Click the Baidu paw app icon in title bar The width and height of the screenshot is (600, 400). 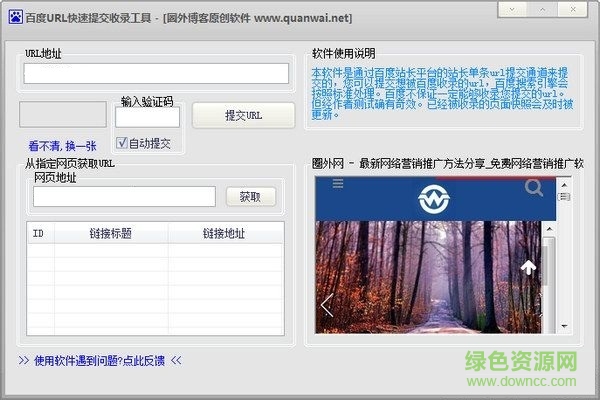[x=16, y=17]
